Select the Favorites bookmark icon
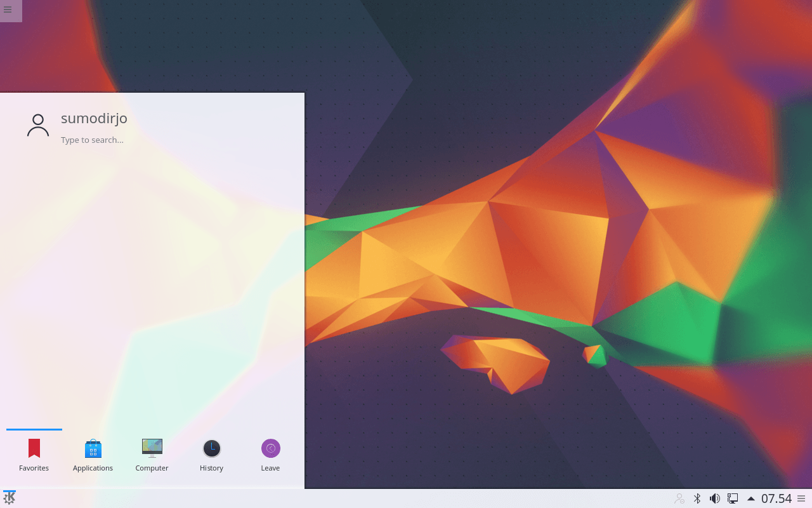 click(34, 448)
